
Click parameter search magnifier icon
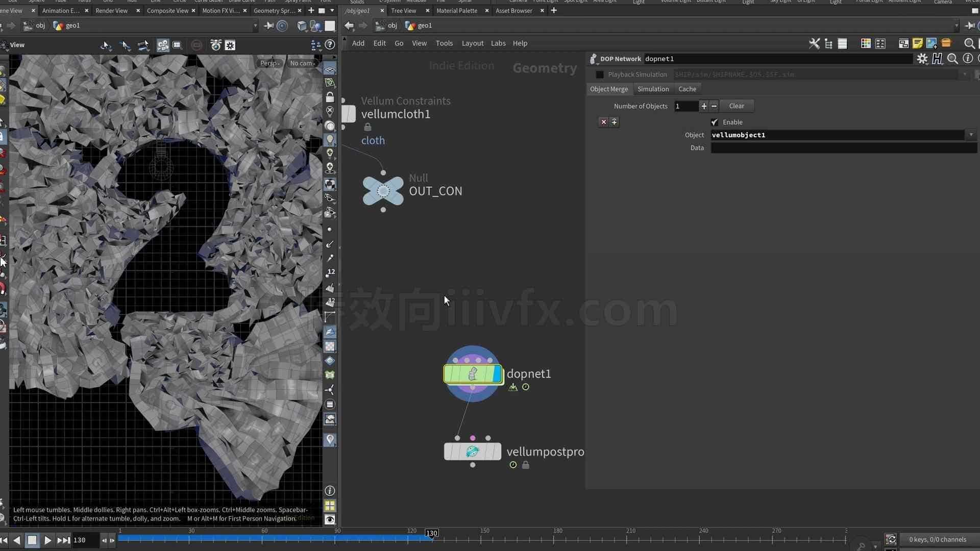(952, 59)
